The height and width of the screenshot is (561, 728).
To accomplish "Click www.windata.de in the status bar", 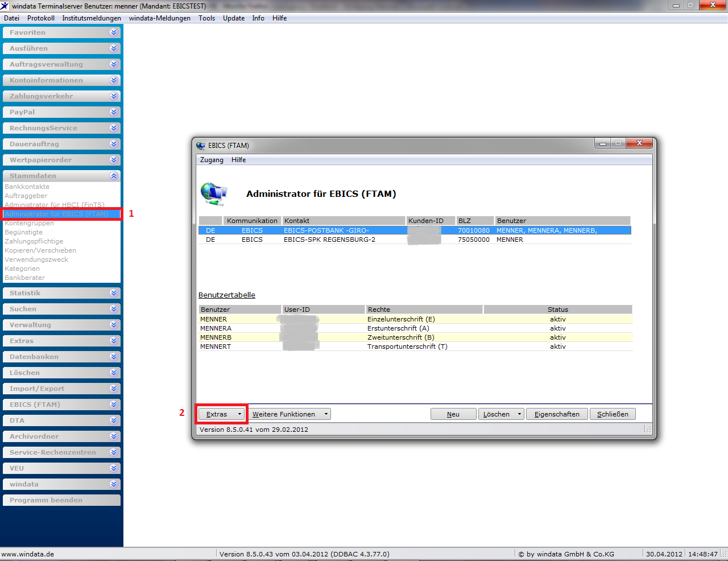I will click(28, 554).
